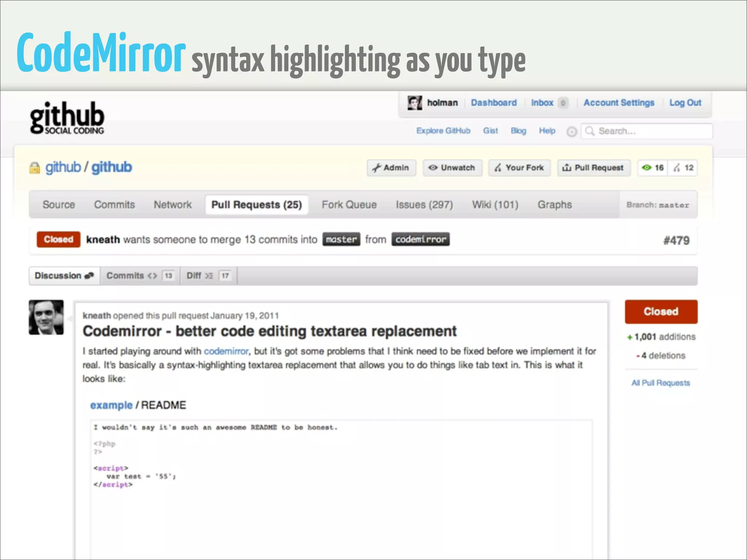The height and width of the screenshot is (560, 747).
Task: Click the GitHub Social Coding logo
Action: click(67, 118)
